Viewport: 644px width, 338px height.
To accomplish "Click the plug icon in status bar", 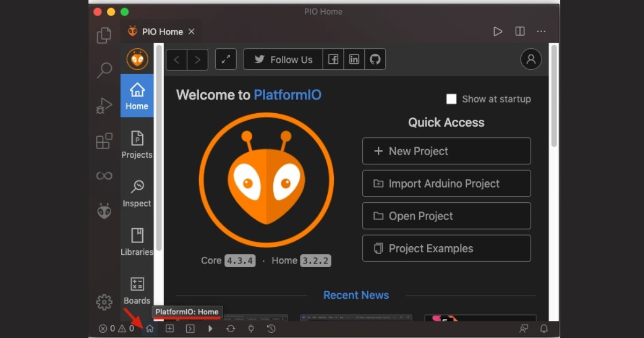I will (x=251, y=328).
